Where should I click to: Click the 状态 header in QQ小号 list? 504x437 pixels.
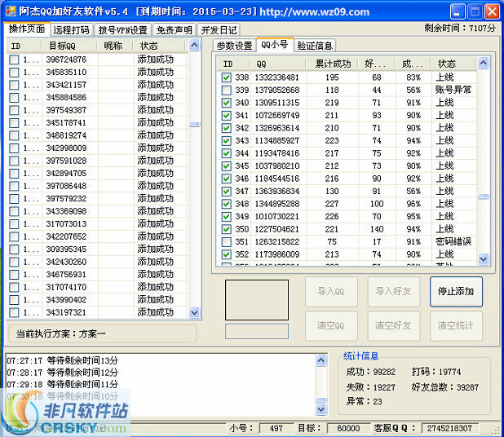coord(453,64)
